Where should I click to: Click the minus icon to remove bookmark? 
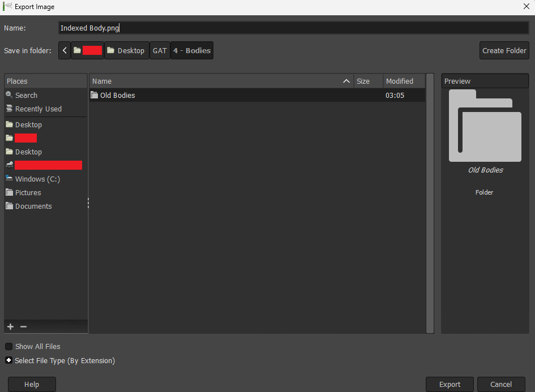tap(23, 326)
